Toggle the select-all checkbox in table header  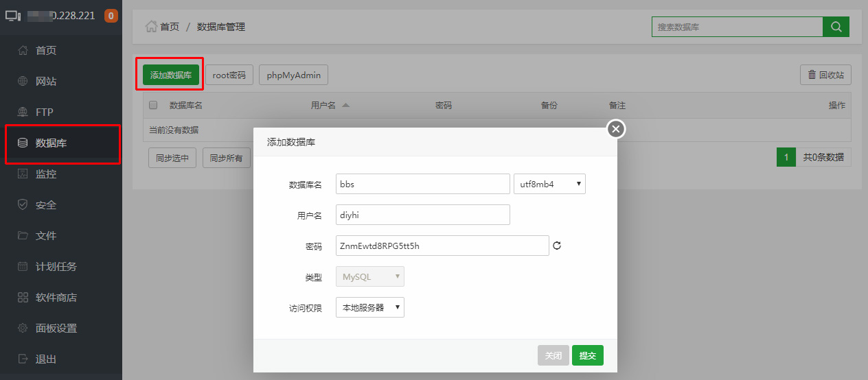(x=153, y=105)
